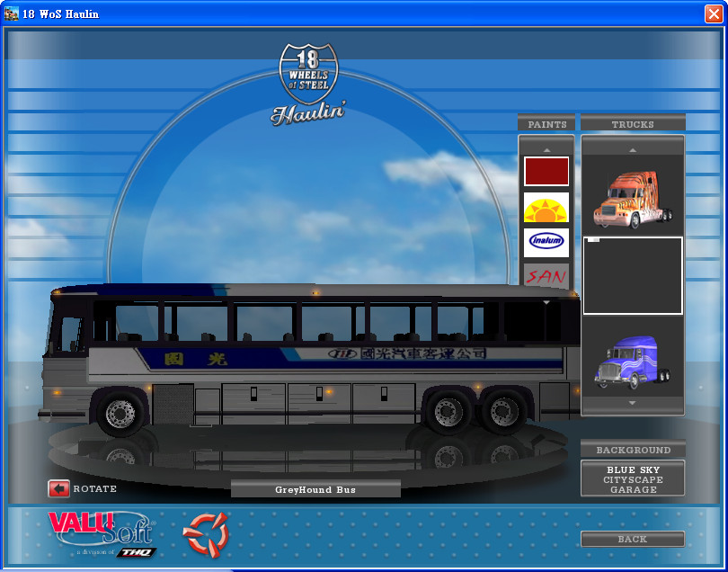Go down in the Trucks list
The image size is (728, 572).
tap(633, 403)
